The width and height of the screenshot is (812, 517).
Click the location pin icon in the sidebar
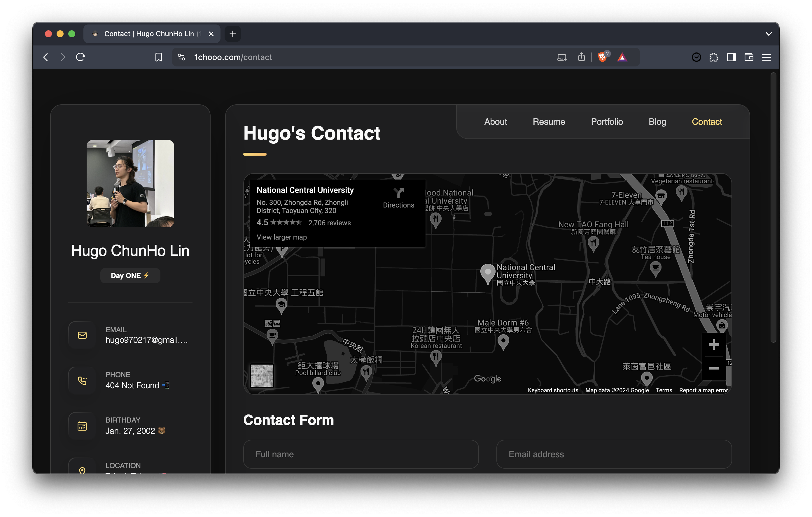(82, 470)
